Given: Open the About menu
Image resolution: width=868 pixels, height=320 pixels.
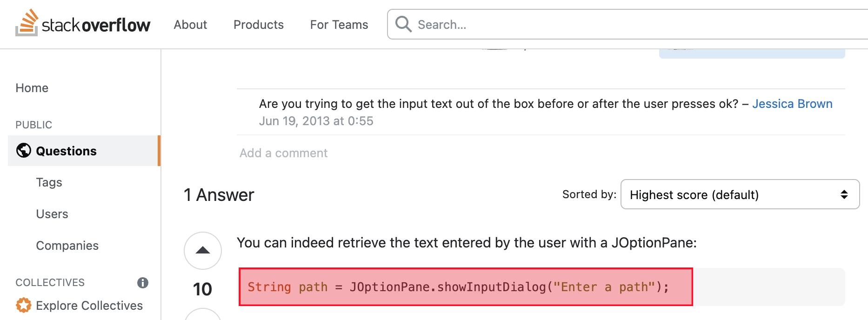Looking at the screenshot, I should tap(190, 25).
